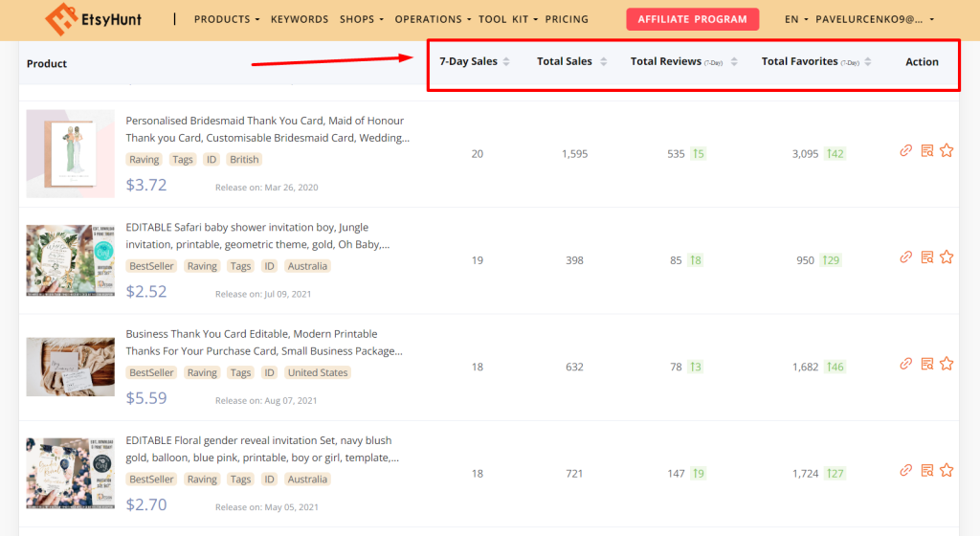Click details icon for Floral gender reveal invitation
Image resolution: width=980 pixels, height=536 pixels.
(x=926, y=470)
